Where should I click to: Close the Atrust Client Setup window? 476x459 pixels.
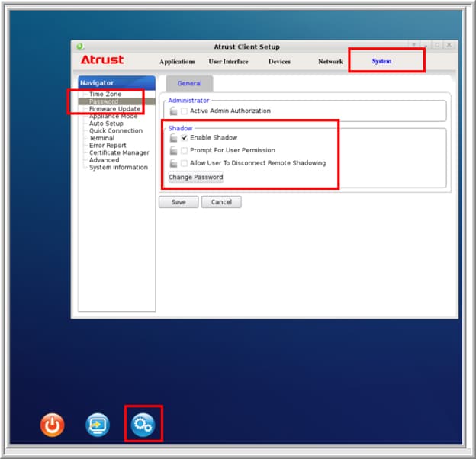coord(449,45)
